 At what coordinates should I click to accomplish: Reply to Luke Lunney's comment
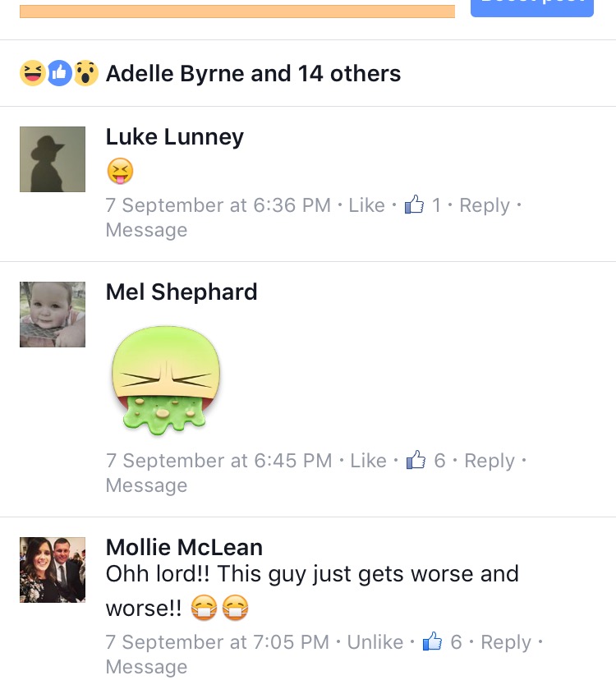pos(485,205)
